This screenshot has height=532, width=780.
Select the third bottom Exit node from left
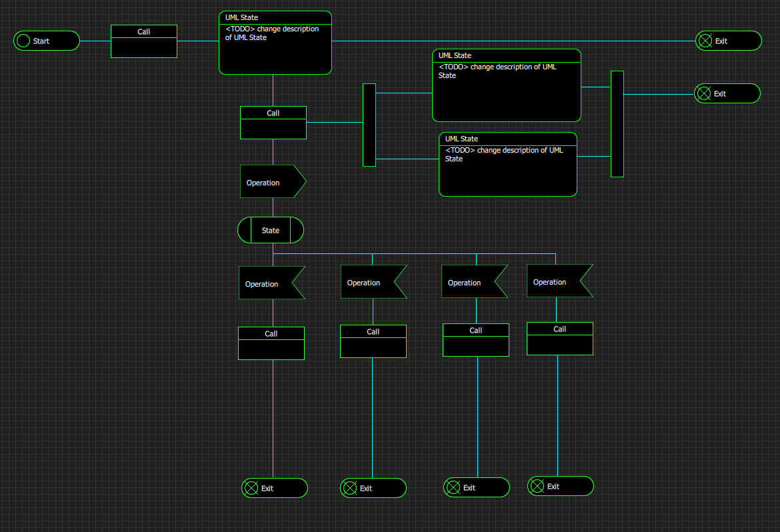[477, 487]
